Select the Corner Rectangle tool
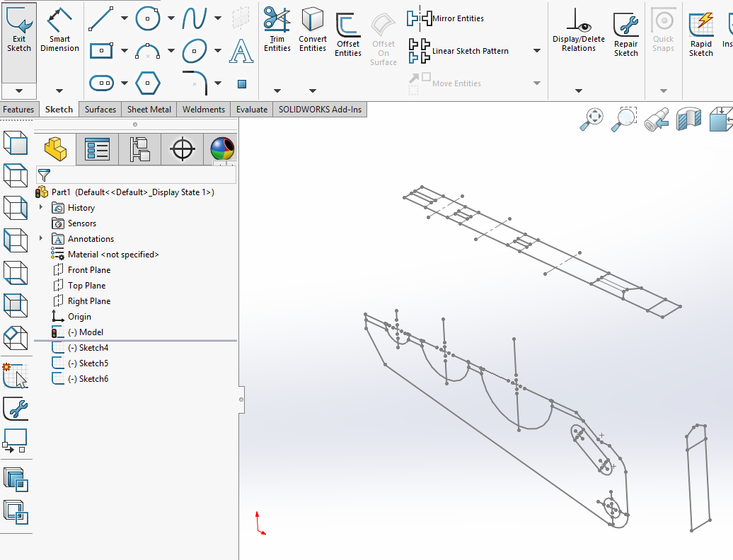The width and height of the screenshot is (733, 560). (101, 50)
